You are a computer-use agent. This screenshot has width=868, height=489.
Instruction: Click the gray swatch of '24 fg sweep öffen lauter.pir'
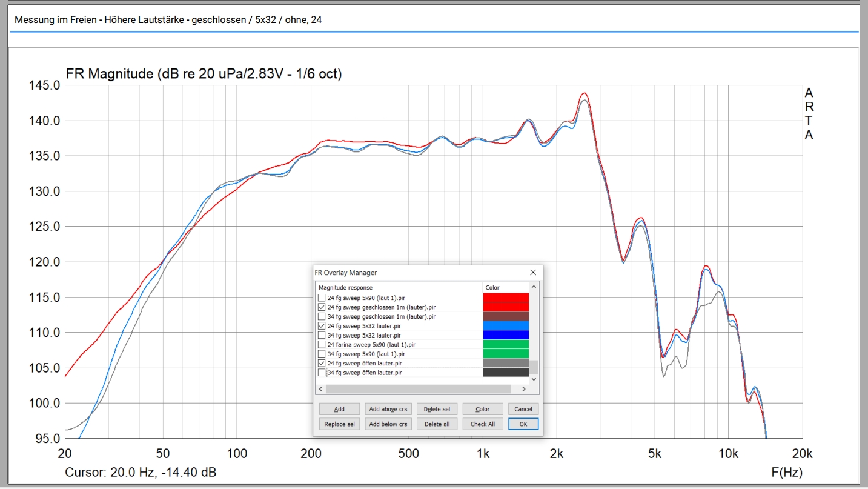click(506, 363)
